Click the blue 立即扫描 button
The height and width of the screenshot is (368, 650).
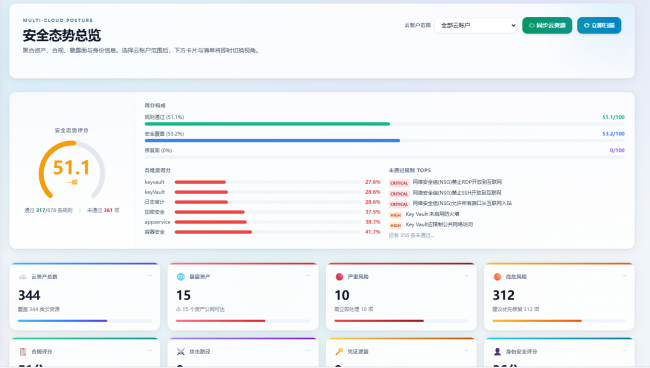pyautogui.click(x=599, y=25)
